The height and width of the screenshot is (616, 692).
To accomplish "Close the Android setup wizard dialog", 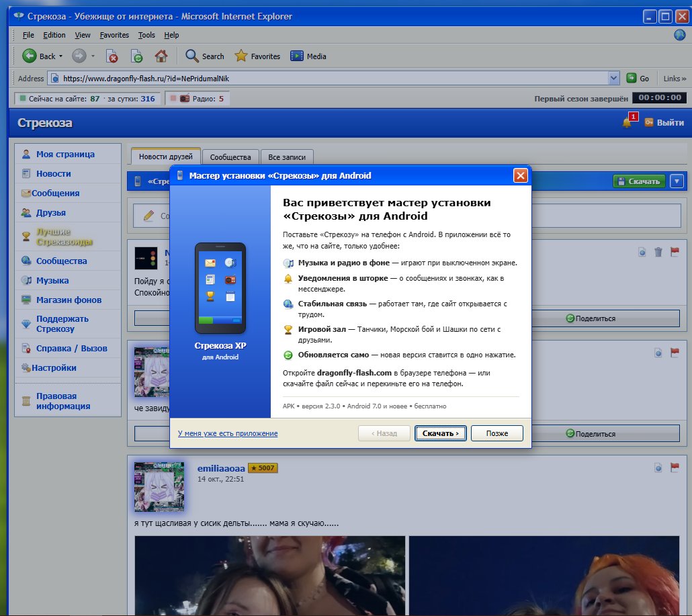I will point(521,175).
